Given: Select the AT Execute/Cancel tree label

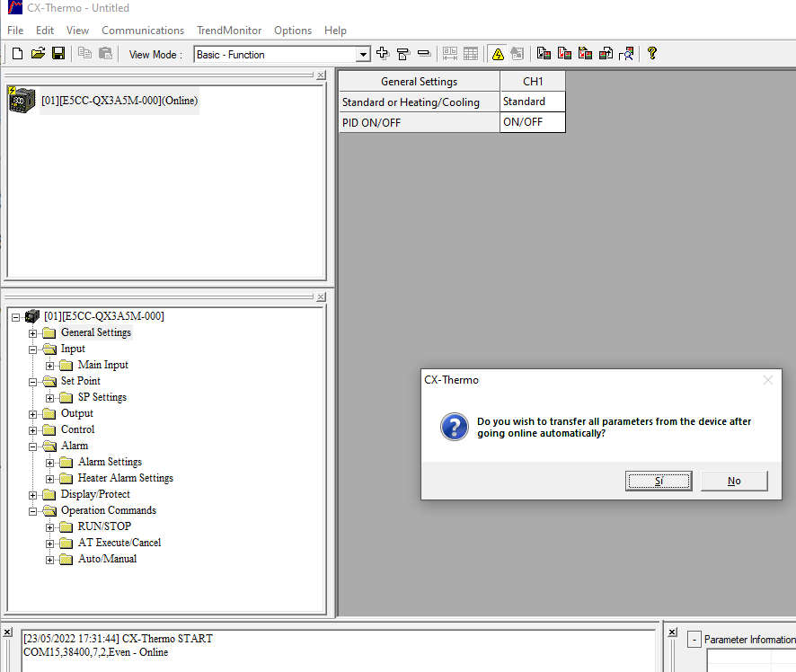Looking at the screenshot, I should [x=119, y=543].
